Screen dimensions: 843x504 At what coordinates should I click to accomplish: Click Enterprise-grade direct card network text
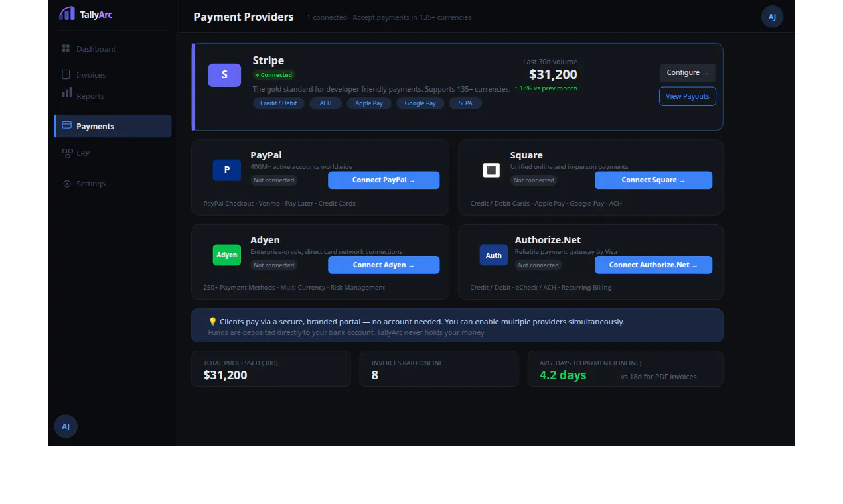click(326, 252)
